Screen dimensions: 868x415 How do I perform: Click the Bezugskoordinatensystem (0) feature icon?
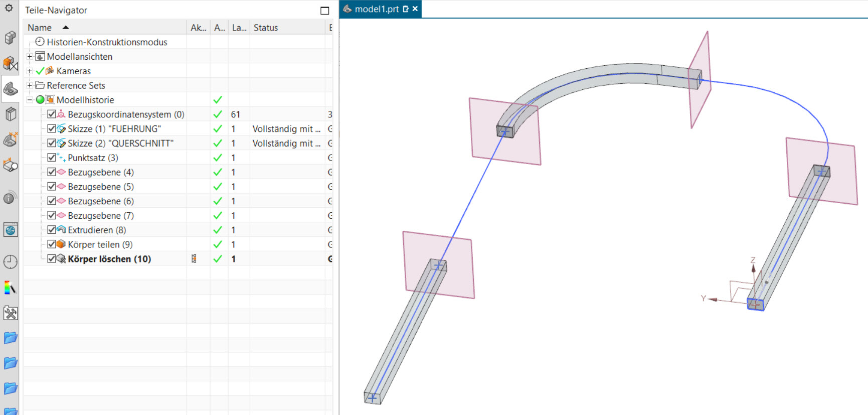click(x=62, y=114)
